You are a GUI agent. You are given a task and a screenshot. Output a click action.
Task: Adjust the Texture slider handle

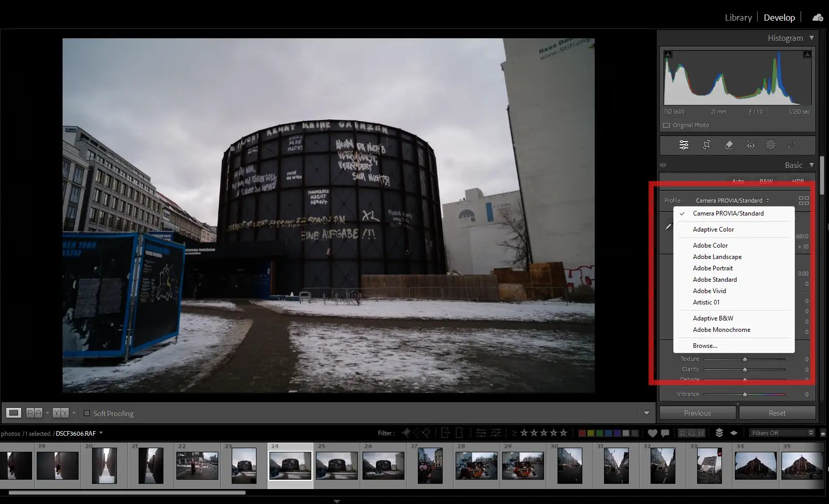pyautogui.click(x=745, y=359)
